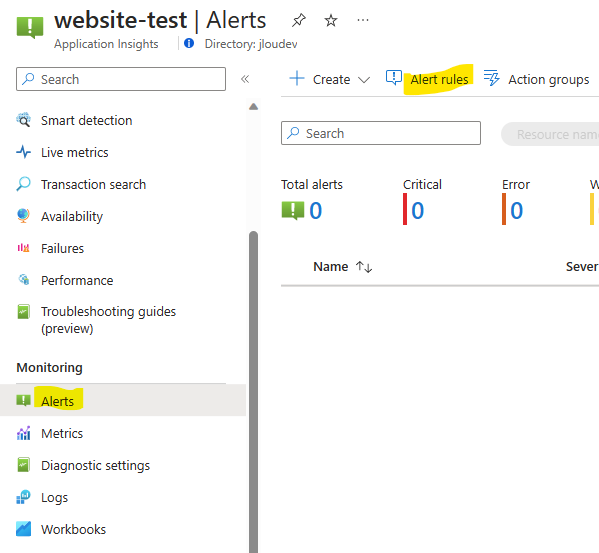Open Workbooks
Screen dimensions: 599x553
[x=73, y=530]
